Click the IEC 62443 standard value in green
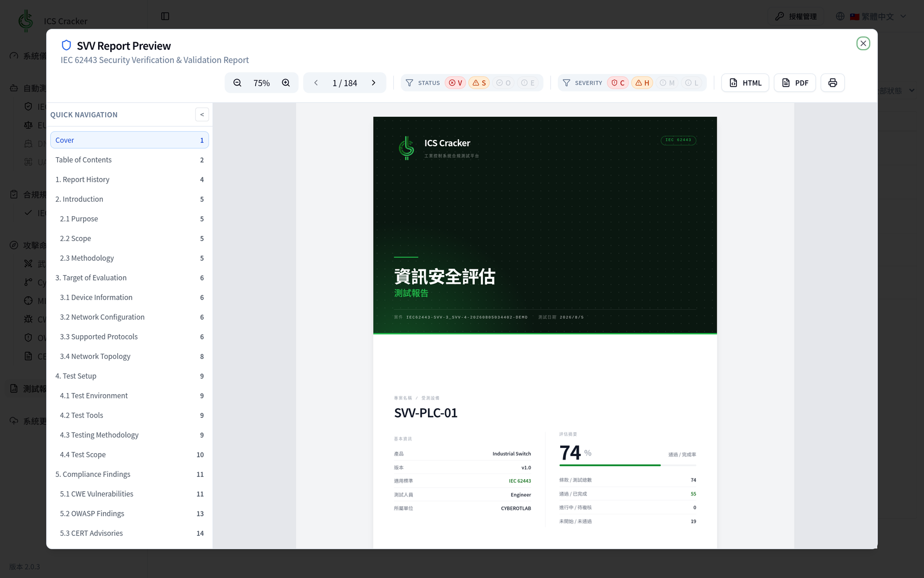 pos(520,481)
